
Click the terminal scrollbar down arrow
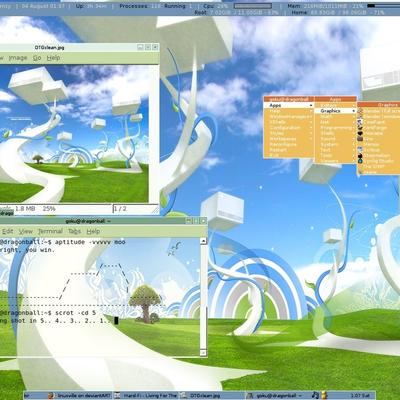[x=203, y=353]
